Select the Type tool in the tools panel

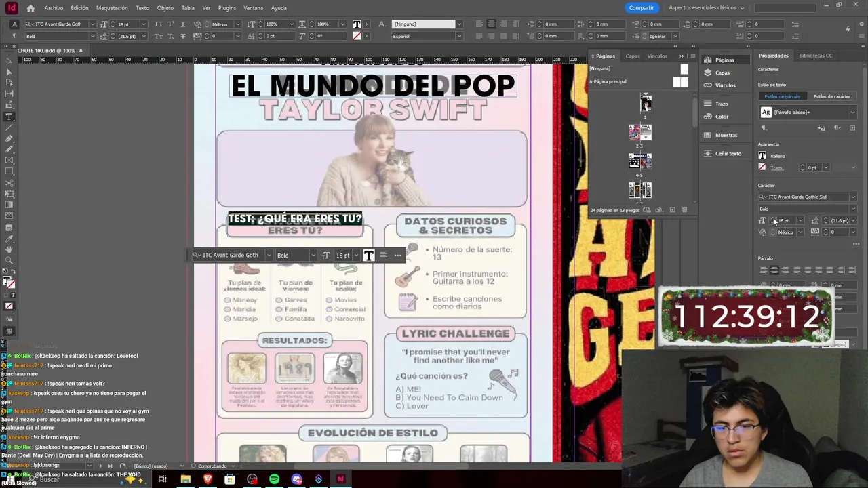click(x=9, y=117)
